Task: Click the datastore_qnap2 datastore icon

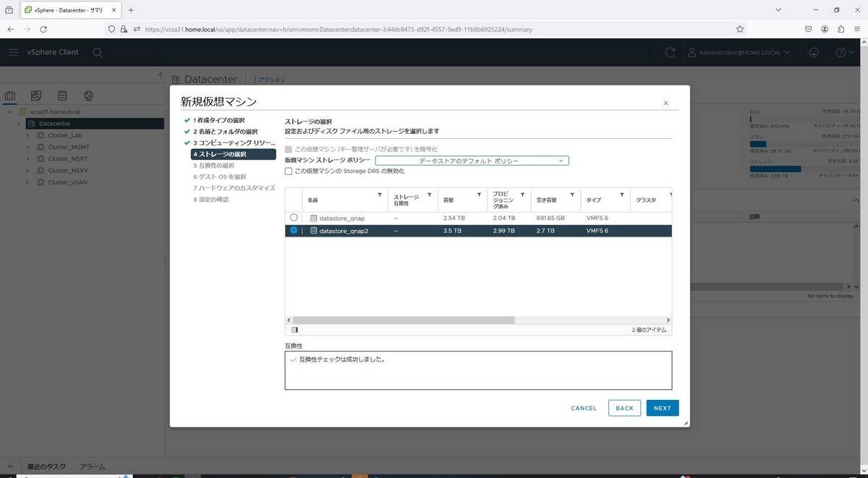Action: [x=314, y=231]
